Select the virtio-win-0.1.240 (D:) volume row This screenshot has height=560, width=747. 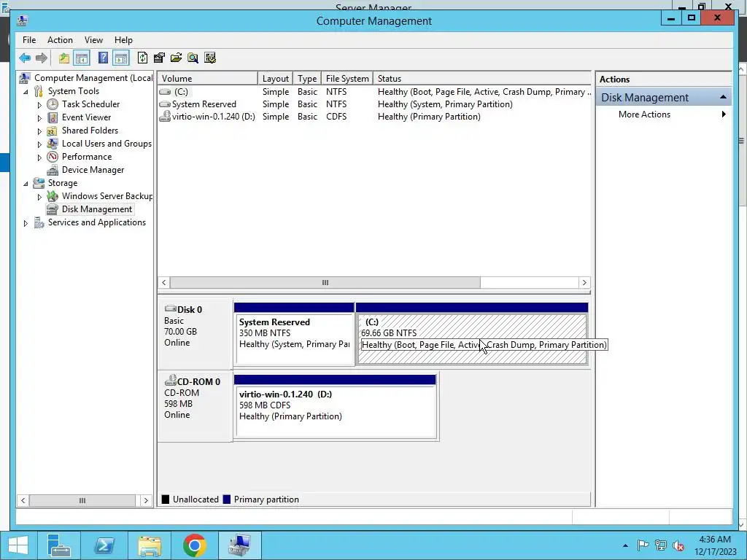374,117
